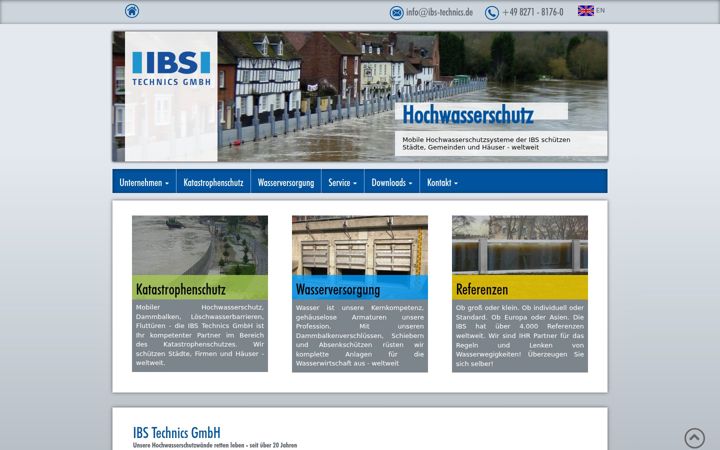Open the info@ibs-technics.de email link
Viewport: 720px width, 450px height.
pyautogui.click(x=439, y=12)
